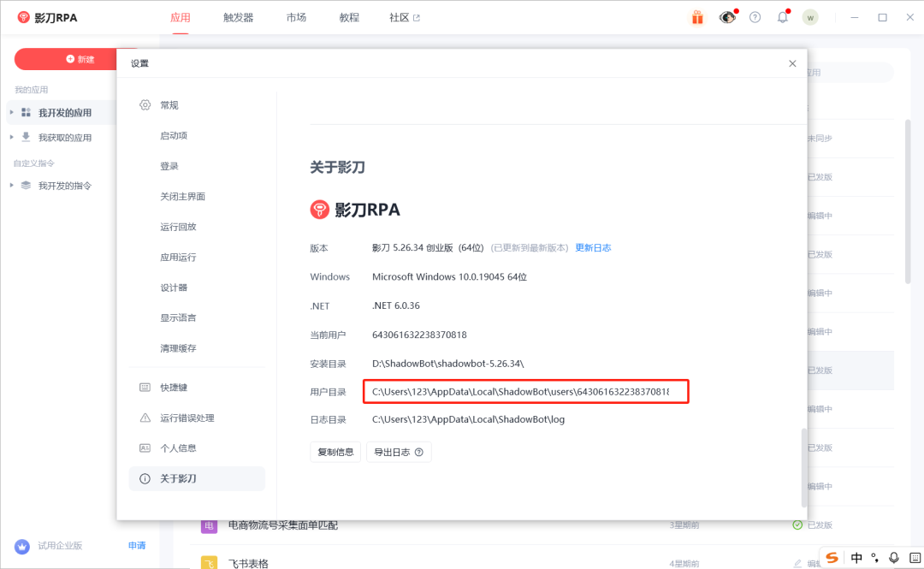
Task: Click the help icon on 导出日志 button
Action: (x=419, y=453)
